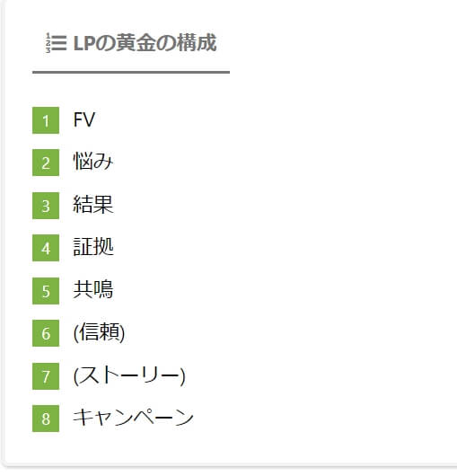Select the 悩み list item

(x=93, y=161)
